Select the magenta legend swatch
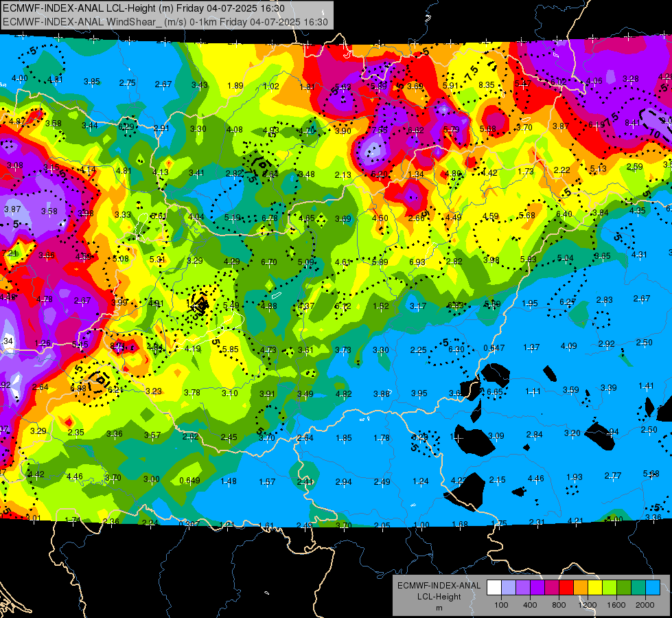 [552, 588]
